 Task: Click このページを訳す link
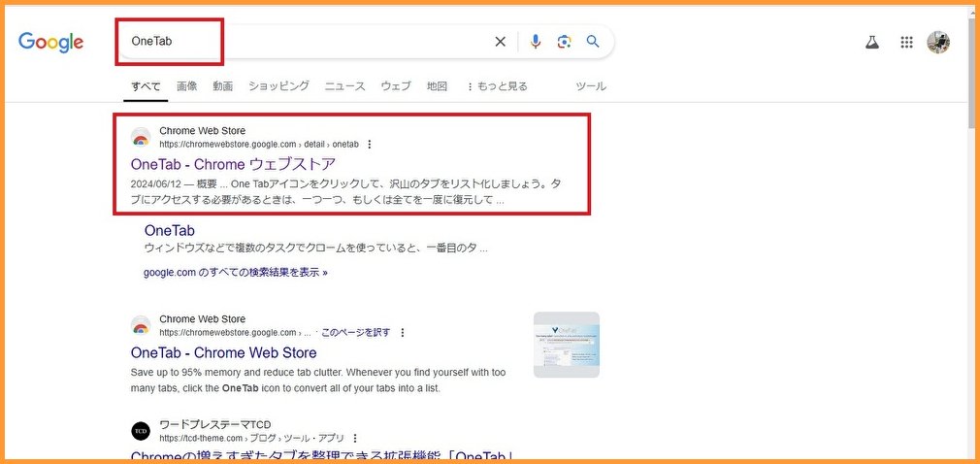(356, 333)
